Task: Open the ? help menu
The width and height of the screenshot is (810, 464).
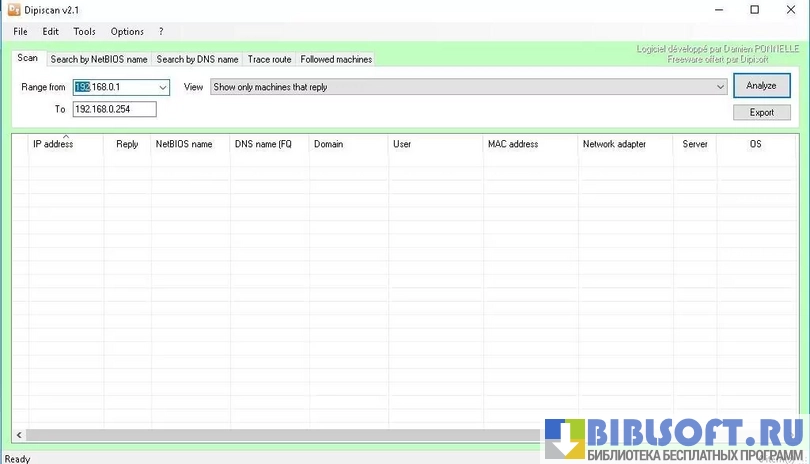Action: click(x=161, y=32)
